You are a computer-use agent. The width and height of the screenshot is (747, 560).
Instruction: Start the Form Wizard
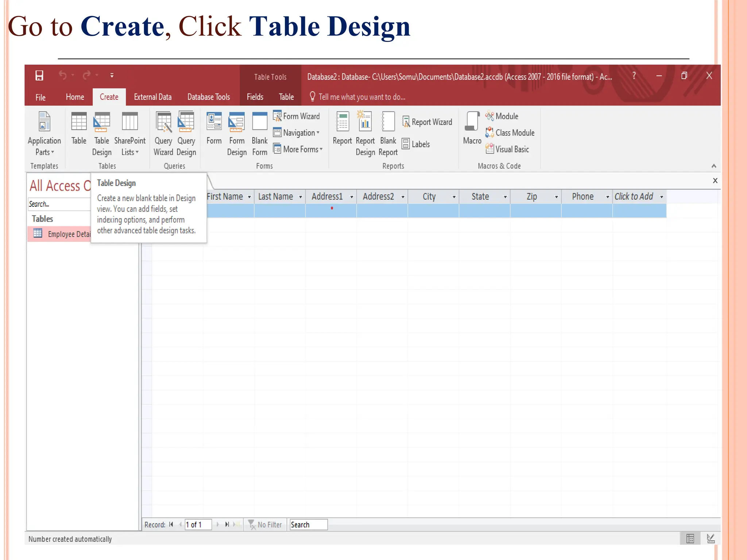[297, 116]
